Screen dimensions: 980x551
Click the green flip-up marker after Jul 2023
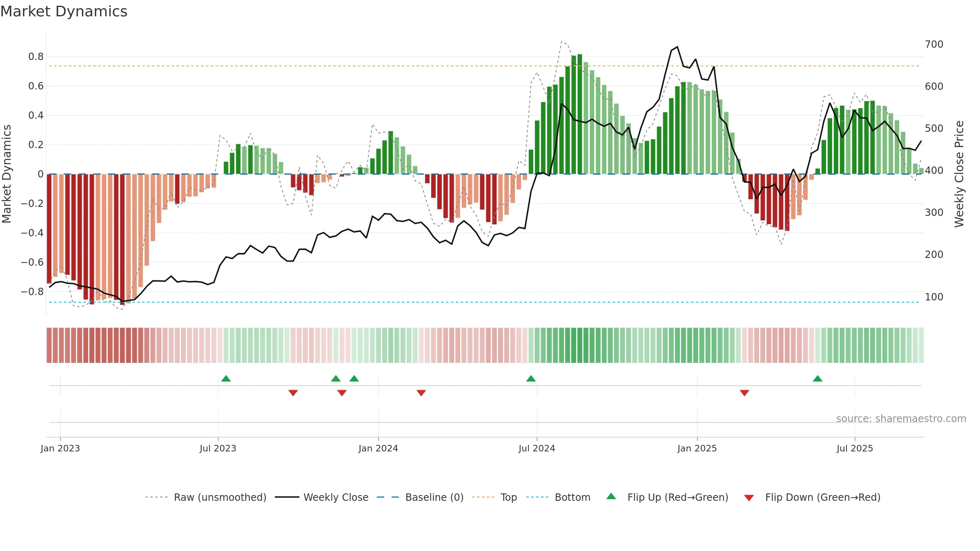[226, 378]
